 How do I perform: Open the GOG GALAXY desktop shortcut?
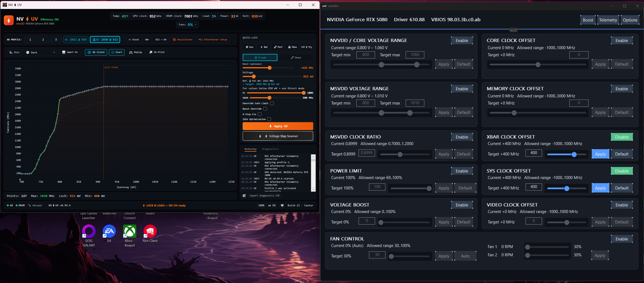click(89, 236)
